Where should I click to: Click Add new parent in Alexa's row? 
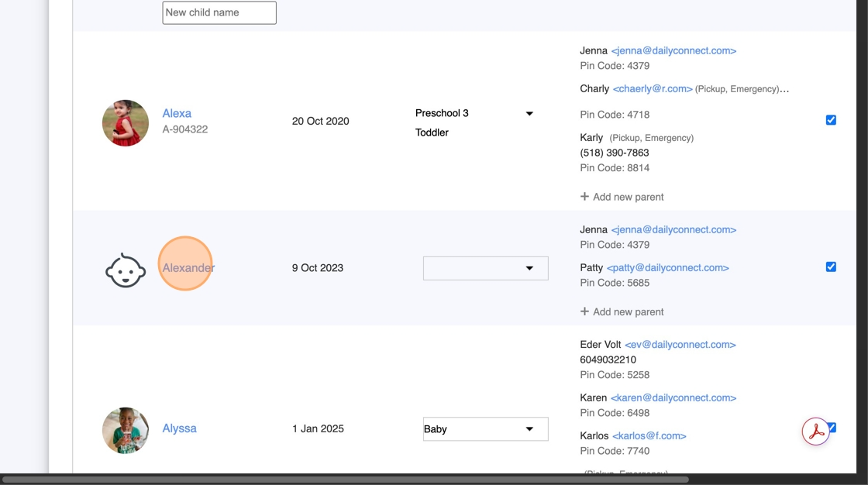point(622,197)
